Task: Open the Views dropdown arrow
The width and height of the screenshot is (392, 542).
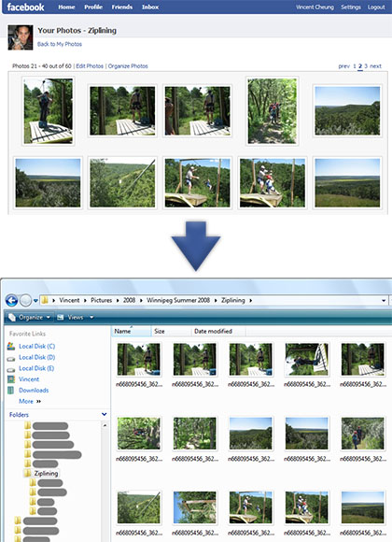Action: pyautogui.click(x=91, y=318)
